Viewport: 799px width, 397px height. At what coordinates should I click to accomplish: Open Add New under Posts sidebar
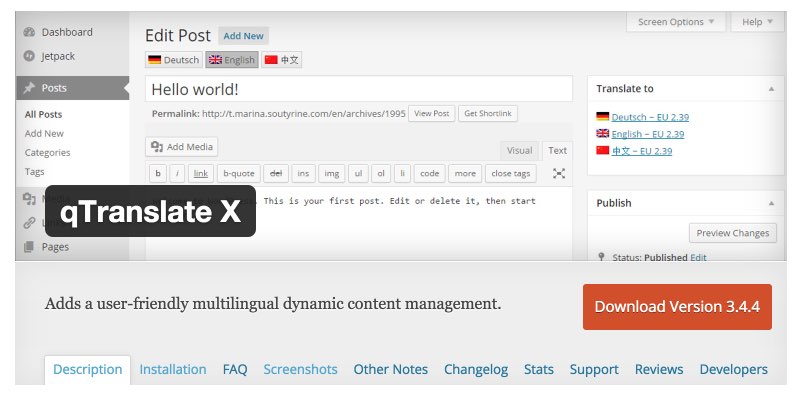pyautogui.click(x=44, y=134)
